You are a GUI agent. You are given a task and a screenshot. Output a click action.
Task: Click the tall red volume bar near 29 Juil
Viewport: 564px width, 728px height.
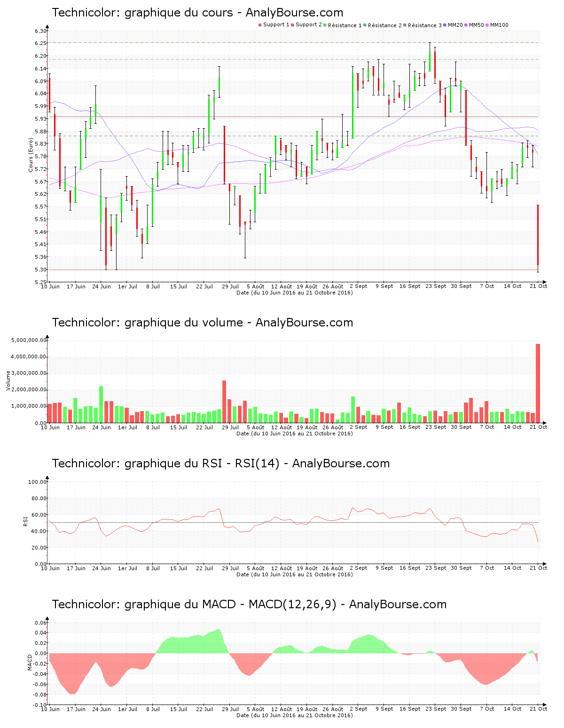[x=224, y=402]
